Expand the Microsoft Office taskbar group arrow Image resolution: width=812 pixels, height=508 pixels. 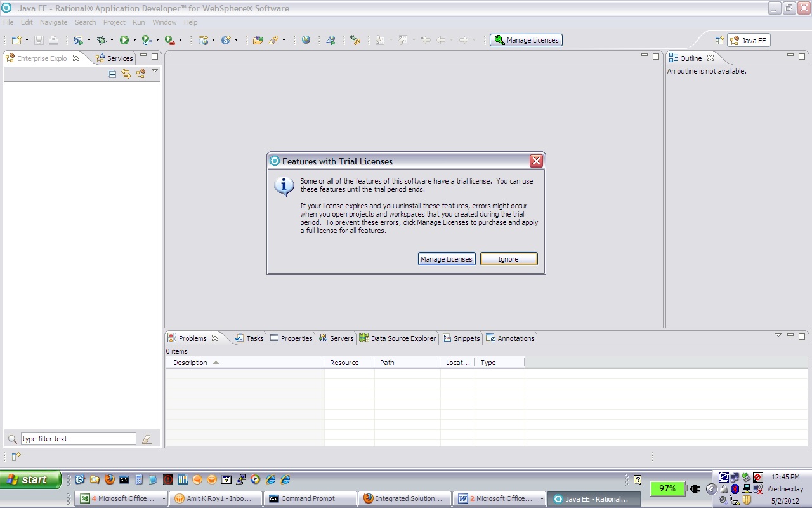[x=164, y=498]
